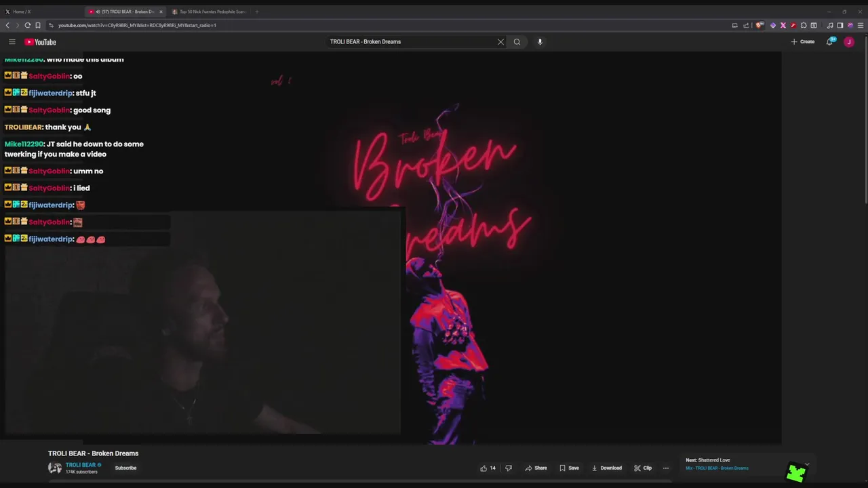
Task: Click fijiwaterdrip's 'stfu jt' chat message
Action: point(85,93)
